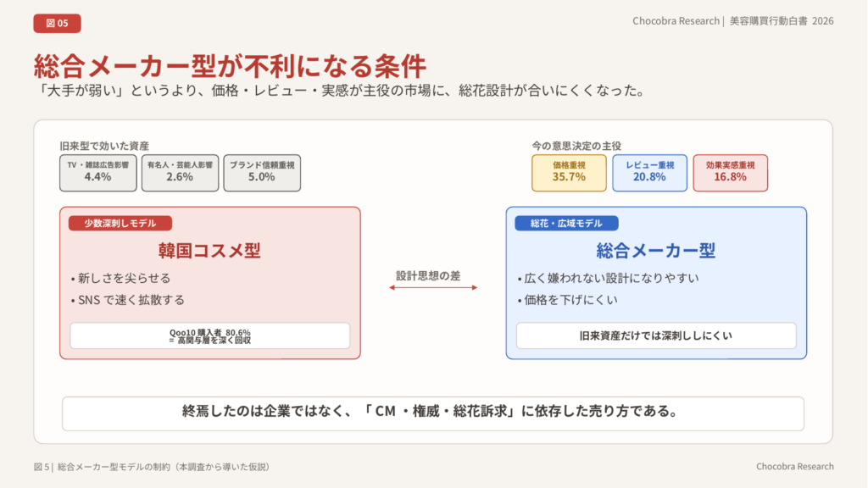Click the red 図 05 badge
The width and height of the screenshot is (868, 488).
coord(57,24)
